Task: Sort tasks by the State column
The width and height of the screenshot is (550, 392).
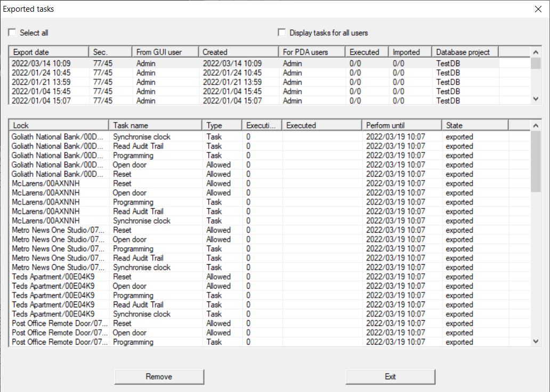Action: pyautogui.click(x=474, y=126)
